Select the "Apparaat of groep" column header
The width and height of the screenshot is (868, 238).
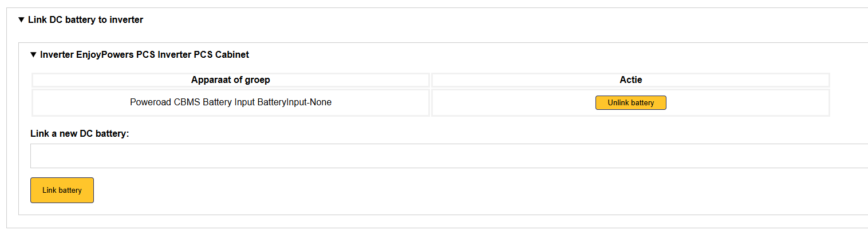[x=230, y=80]
